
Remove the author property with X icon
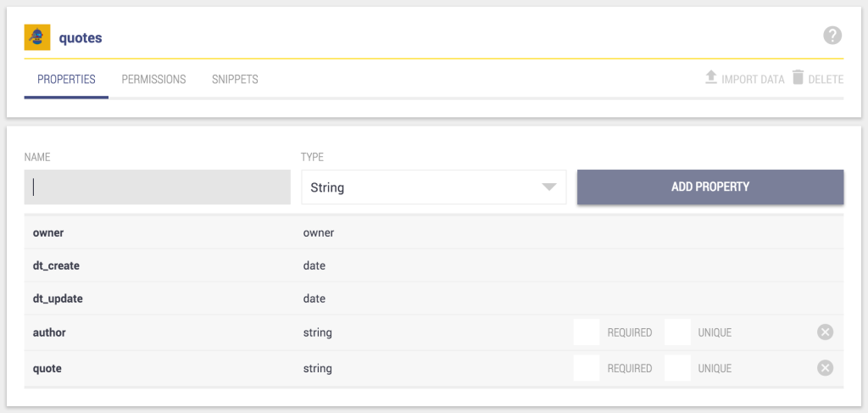pyautogui.click(x=825, y=332)
